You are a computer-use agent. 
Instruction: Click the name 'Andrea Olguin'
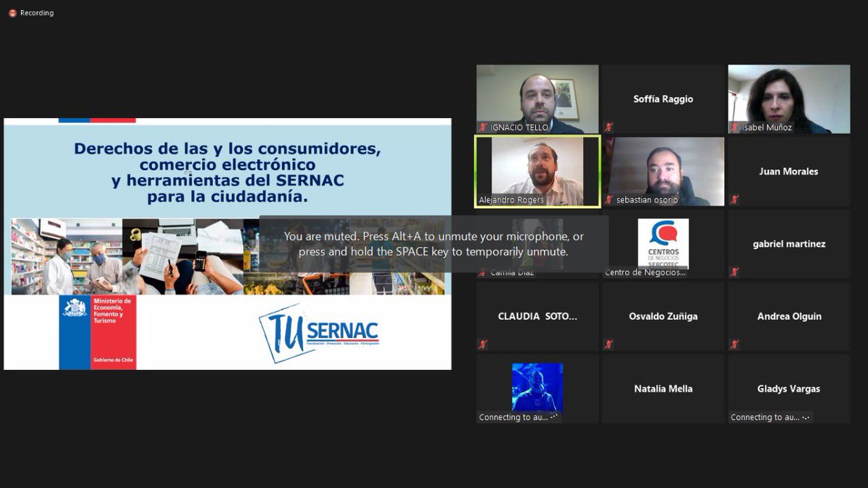coord(789,316)
